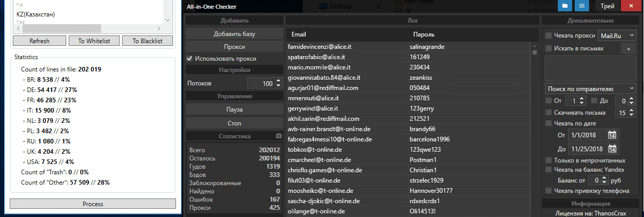The width and height of the screenshot is (644, 217).
Task: Click the camera icon beside Статистика
Action: click(x=279, y=136)
